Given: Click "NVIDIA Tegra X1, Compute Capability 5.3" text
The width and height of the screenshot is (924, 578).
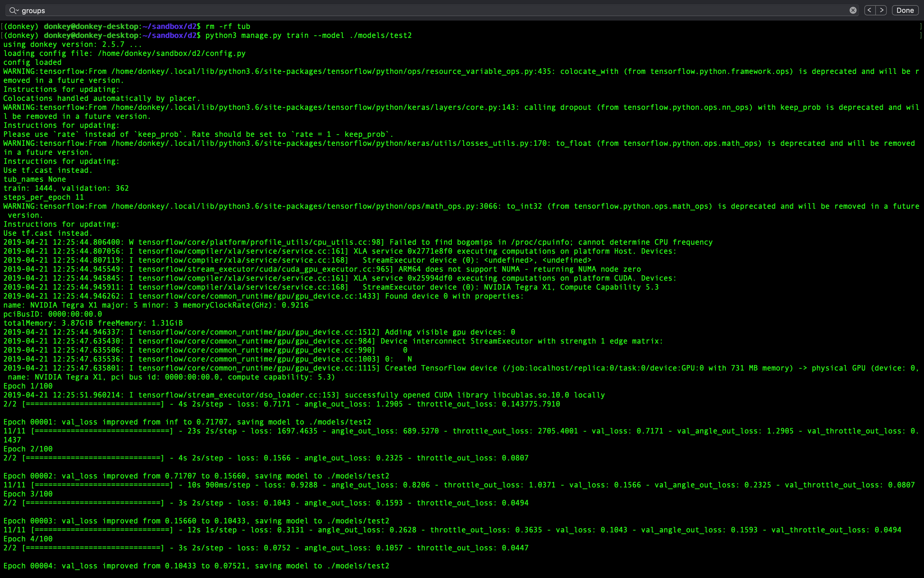Looking at the screenshot, I should pyautogui.click(x=571, y=287).
